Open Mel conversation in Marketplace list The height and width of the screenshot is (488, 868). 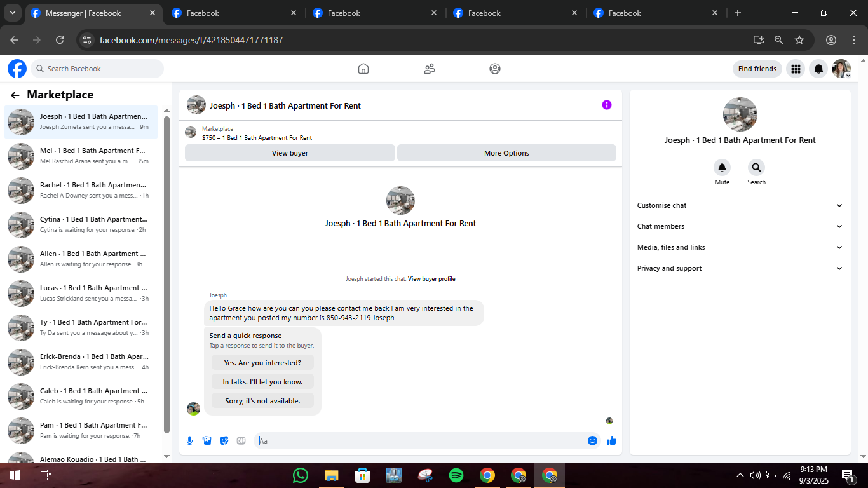coord(81,156)
